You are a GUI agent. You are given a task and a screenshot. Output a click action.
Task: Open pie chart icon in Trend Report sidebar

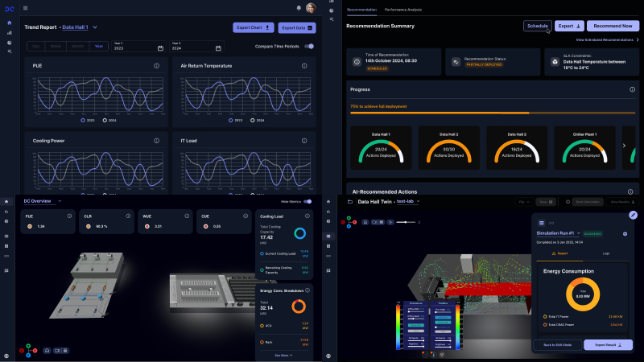[x=10, y=43]
